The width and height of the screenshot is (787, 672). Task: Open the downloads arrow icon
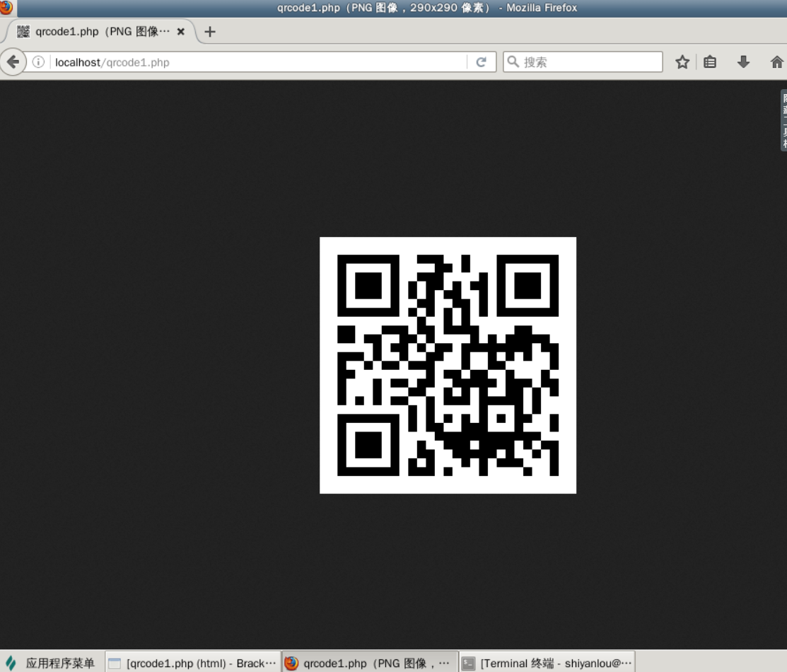743,62
